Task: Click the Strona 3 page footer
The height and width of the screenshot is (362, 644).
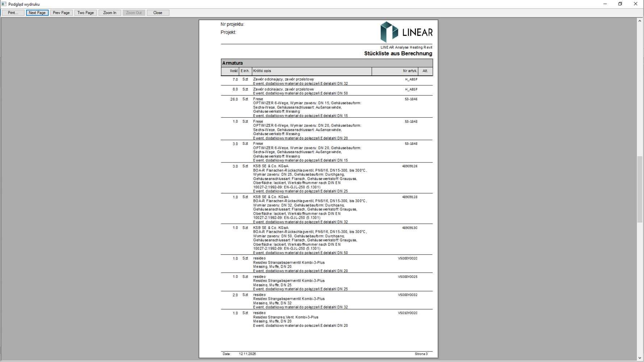Action: [x=421, y=354]
